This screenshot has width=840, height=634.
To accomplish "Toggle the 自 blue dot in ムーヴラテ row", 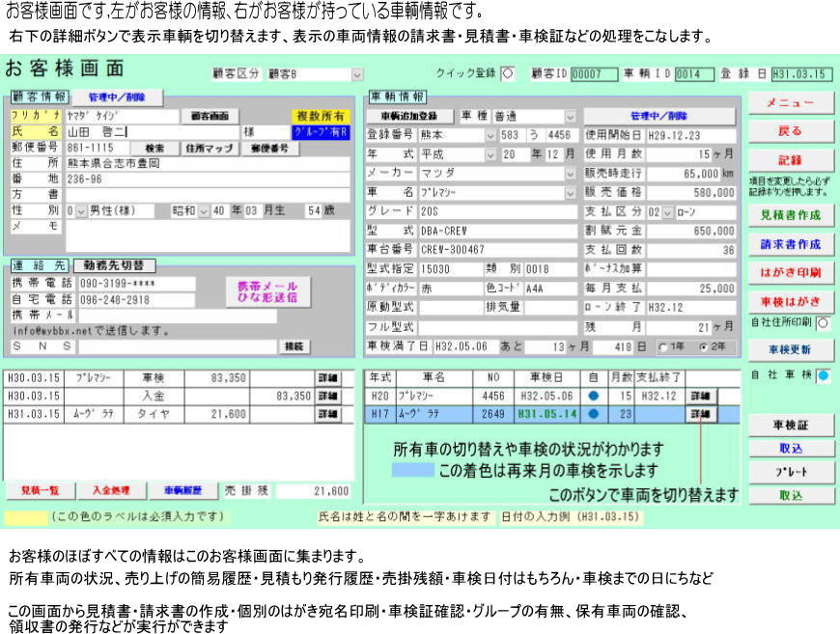I will click(x=593, y=414).
